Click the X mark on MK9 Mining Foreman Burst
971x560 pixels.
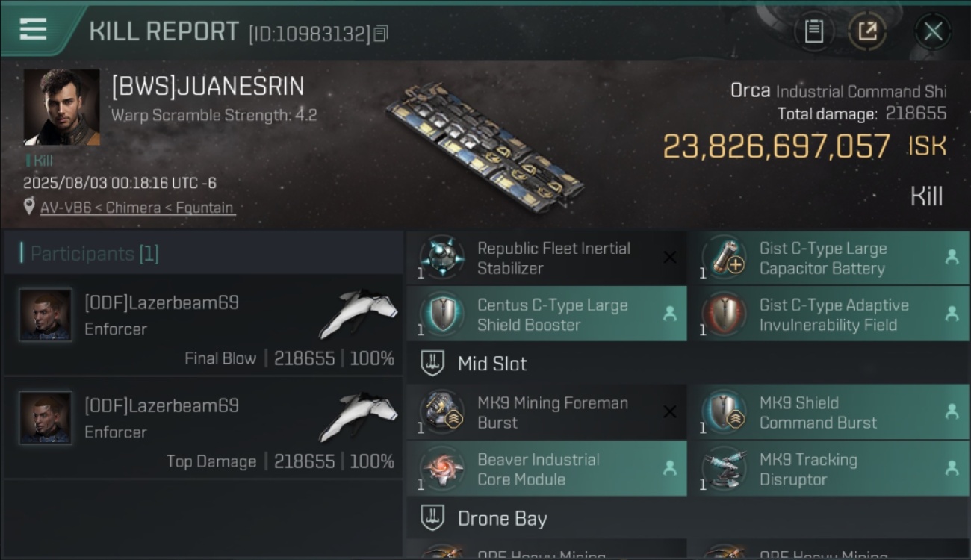(670, 411)
